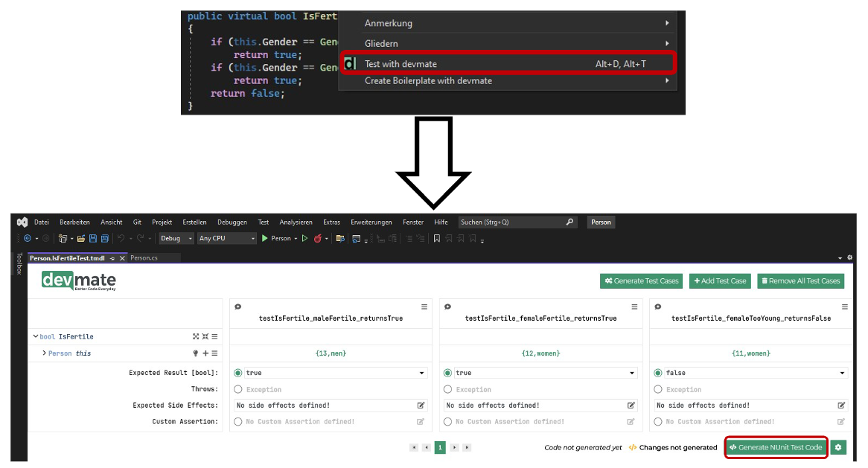The image size is (868, 468).
Task: Click the navigate backward arrow icon
Action: tap(27, 238)
